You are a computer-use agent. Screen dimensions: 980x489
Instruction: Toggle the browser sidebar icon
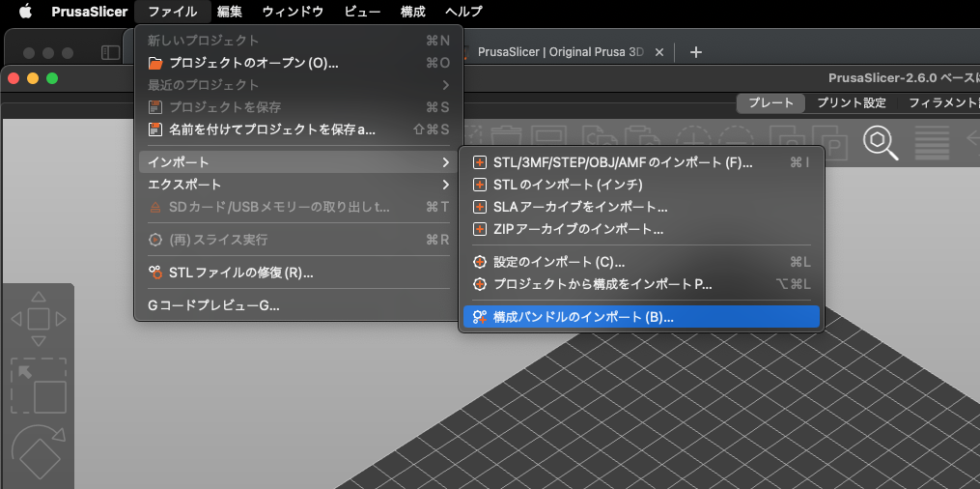click(110, 52)
